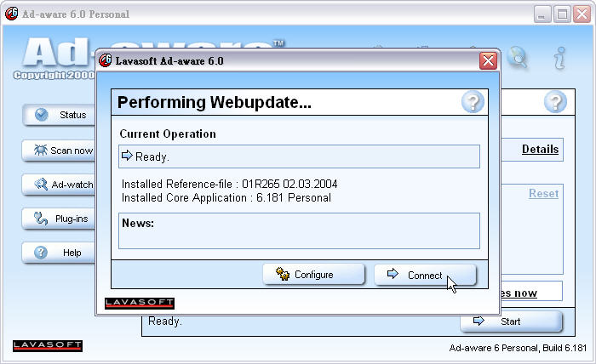596x364 pixels.
Task: Click the Lavasoft logo in the dialog
Action: click(x=140, y=303)
